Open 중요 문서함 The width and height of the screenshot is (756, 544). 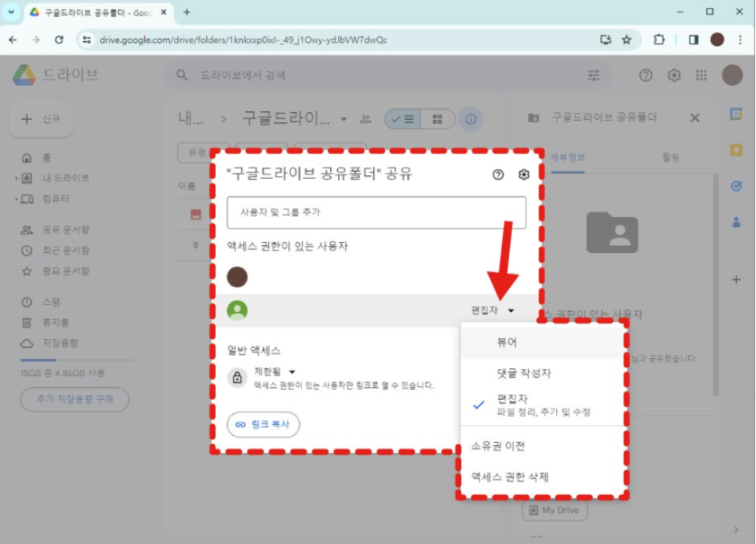pyautogui.click(x=55, y=272)
